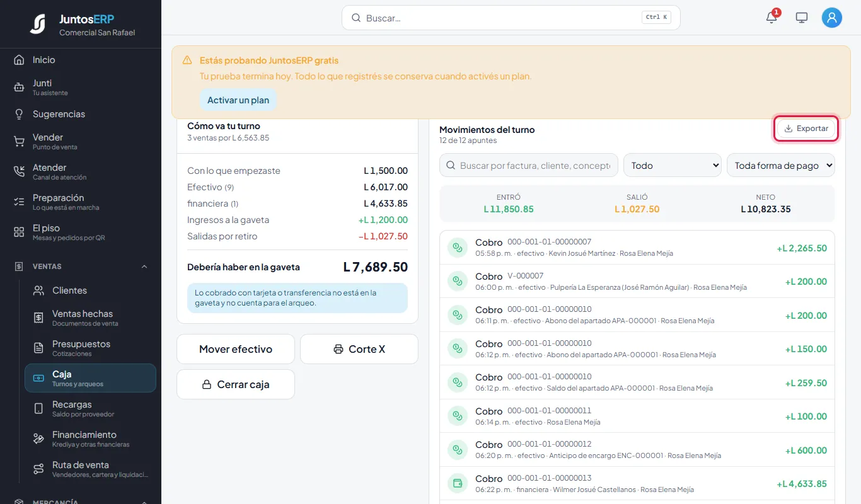
Task: Click the monitor display icon in header
Action: (802, 18)
